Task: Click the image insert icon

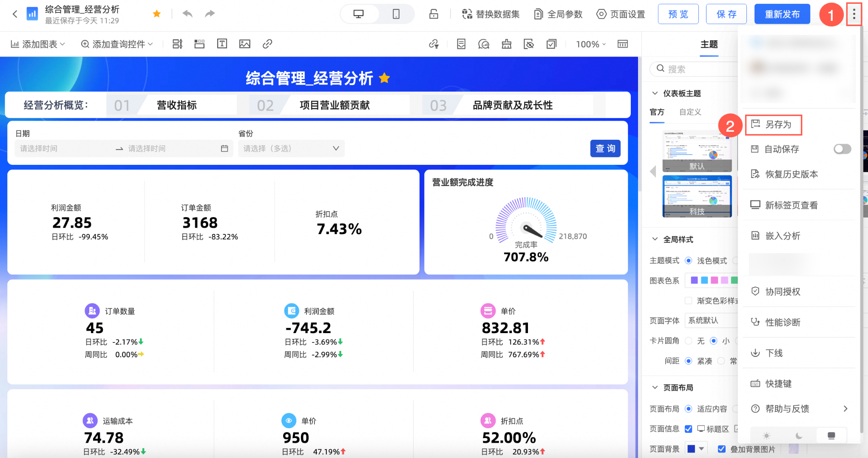Action: coord(245,44)
